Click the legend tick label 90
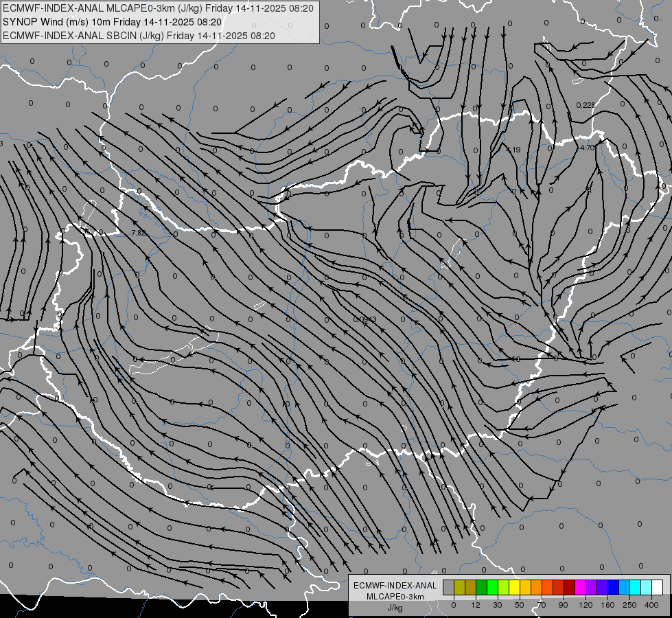 [563, 605]
